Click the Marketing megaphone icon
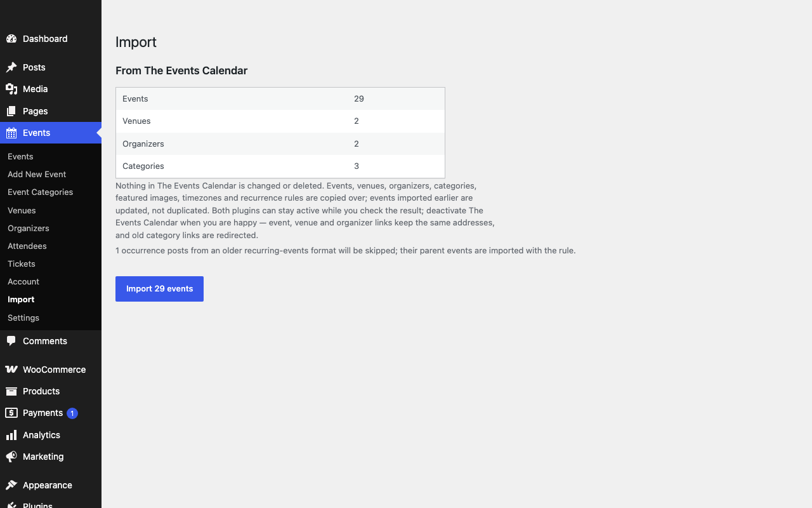The height and width of the screenshot is (508, 812). point(11,457)
